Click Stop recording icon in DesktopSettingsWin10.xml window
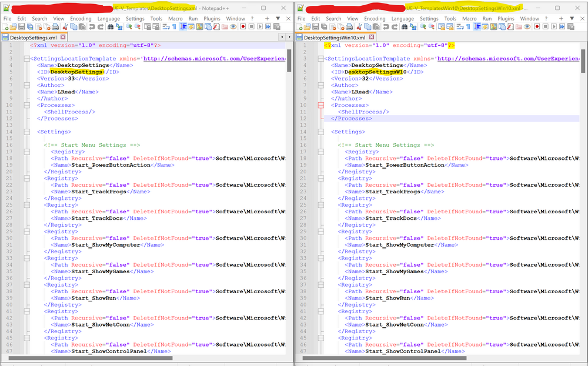 pyautogui.click(x=545, y=26)
